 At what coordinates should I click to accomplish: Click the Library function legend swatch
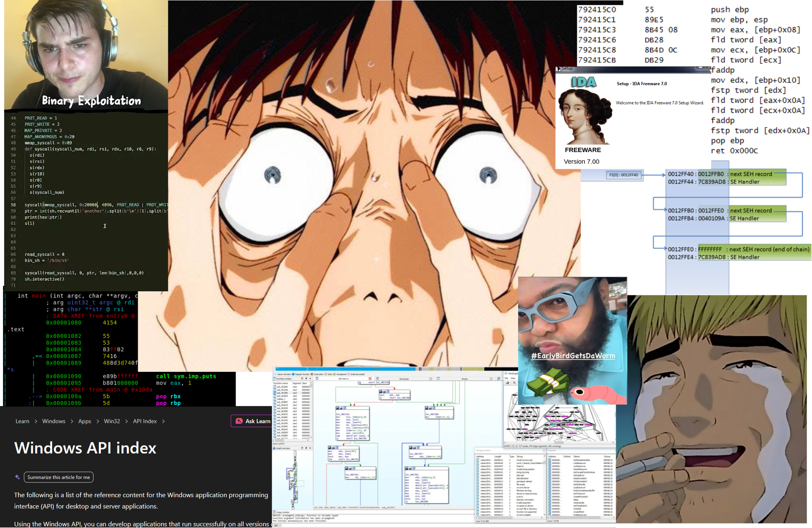275,374
